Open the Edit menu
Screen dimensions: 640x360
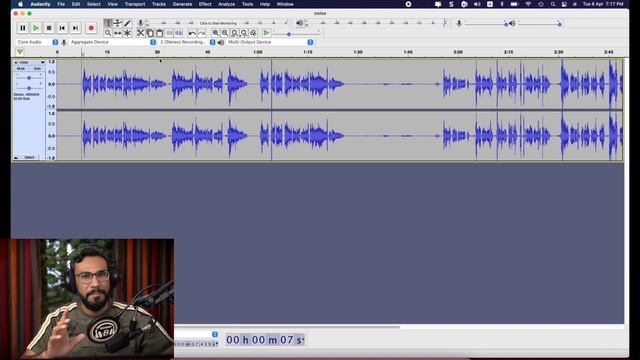tap(76, 4)
